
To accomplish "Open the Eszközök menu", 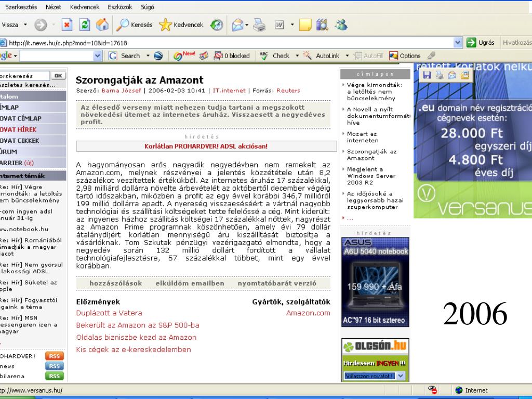I will point(120,7).
